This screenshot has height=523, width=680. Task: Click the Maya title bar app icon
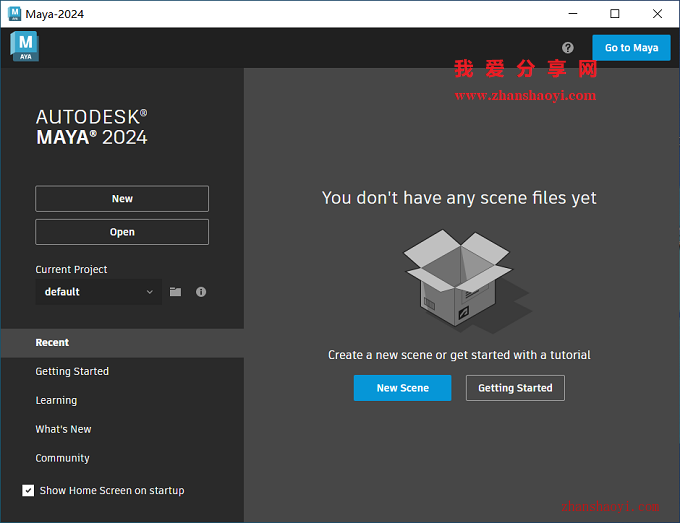[x=15, y=14]
